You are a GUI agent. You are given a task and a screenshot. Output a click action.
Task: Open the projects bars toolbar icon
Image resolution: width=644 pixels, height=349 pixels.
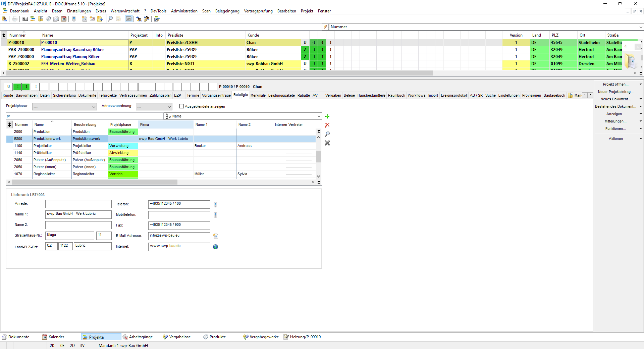point(33,19)
